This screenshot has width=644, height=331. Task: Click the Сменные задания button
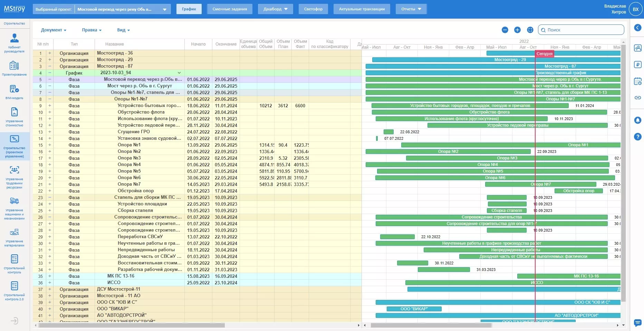pos(230,9)
